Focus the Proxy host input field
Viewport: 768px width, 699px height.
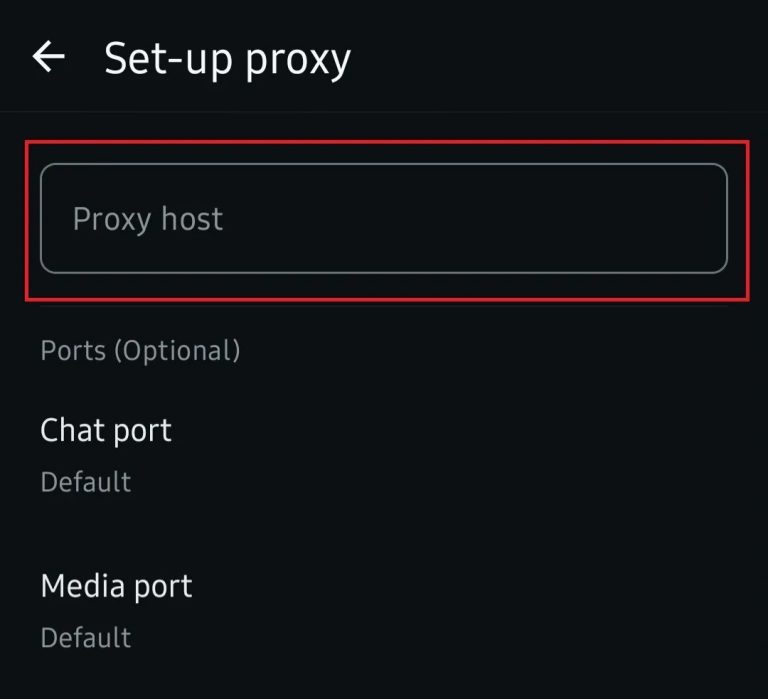(383, 218)
